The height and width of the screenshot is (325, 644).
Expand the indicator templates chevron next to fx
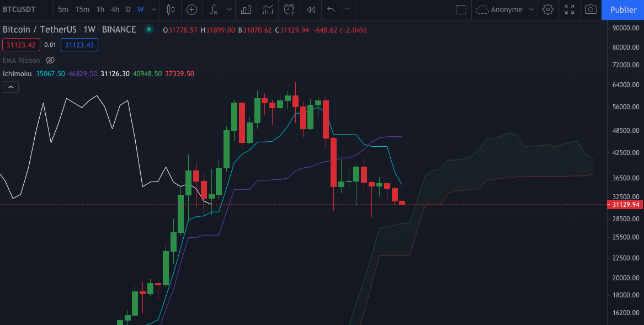click(x=229, y=9)
